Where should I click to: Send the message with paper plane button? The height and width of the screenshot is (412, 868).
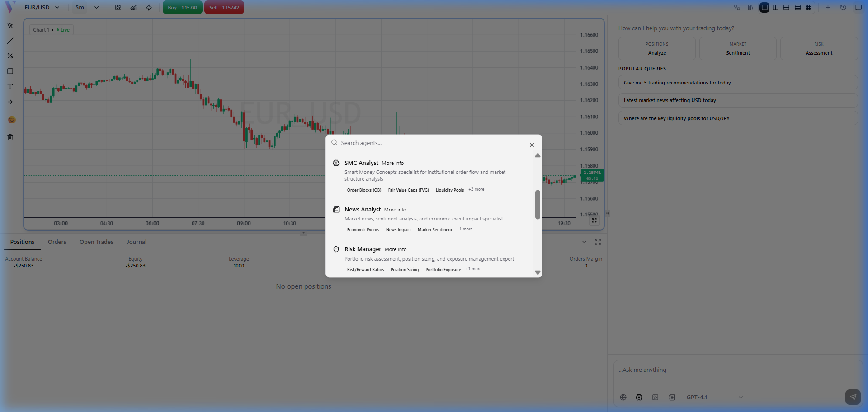pyautogui.click(x=853, y=397)
